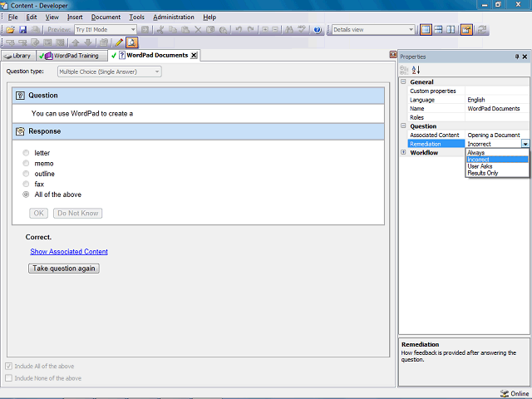Switch to the WordPad Training tab
This screenshot has height=399, width=532.
(x=71, y=56)
